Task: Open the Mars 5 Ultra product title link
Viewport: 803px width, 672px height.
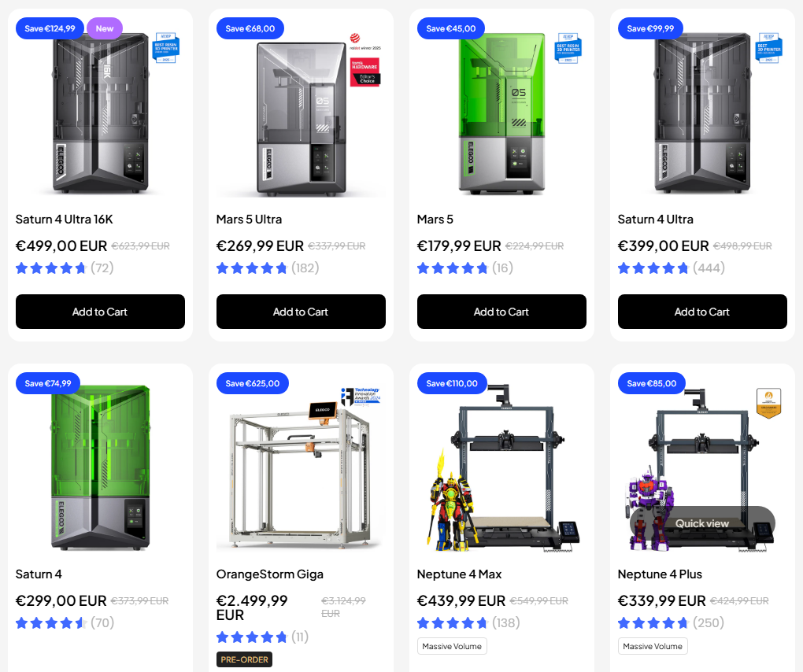Action: pyautogui.click(x=249, y=219)
